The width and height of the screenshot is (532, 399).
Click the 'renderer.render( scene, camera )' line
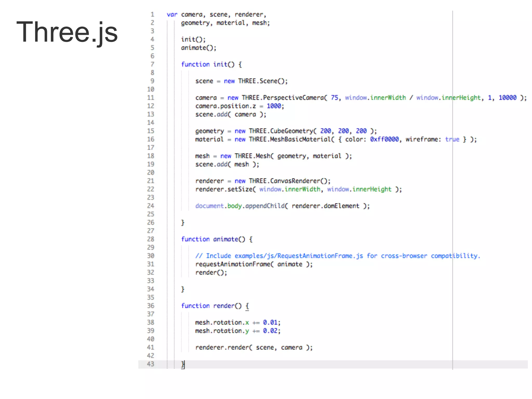(254, 348)
